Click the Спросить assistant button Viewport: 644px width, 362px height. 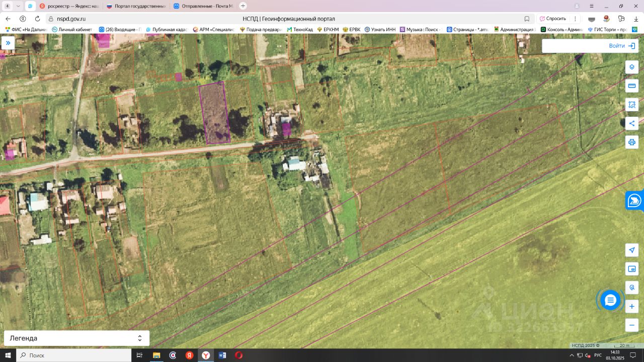pyautogui.click(x=552, y=19)
